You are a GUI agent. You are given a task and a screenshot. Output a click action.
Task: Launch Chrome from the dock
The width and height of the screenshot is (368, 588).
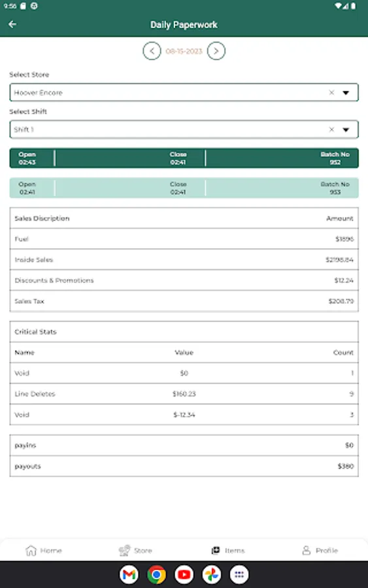coord(156,574)
